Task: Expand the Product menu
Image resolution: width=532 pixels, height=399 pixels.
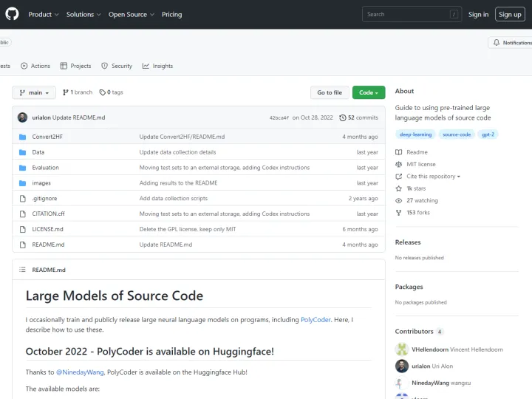Action: (44, 15)
